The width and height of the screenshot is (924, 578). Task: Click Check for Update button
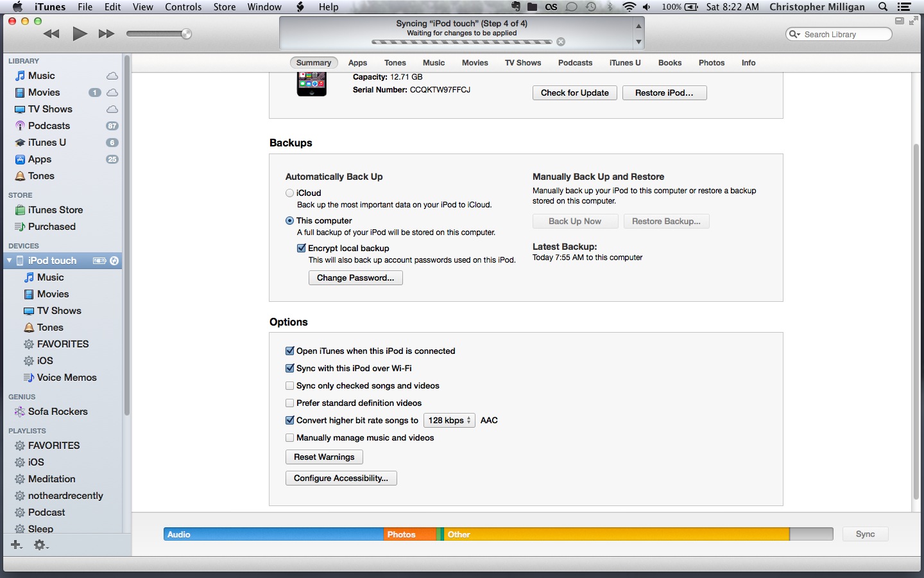pos(575,93)
